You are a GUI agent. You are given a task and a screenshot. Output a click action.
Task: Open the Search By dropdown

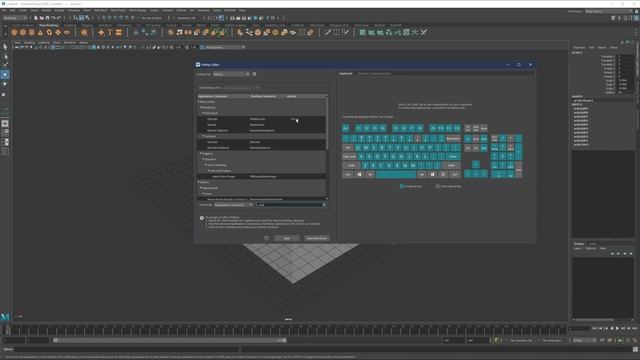pyautogui.click(x=233, y=204)
